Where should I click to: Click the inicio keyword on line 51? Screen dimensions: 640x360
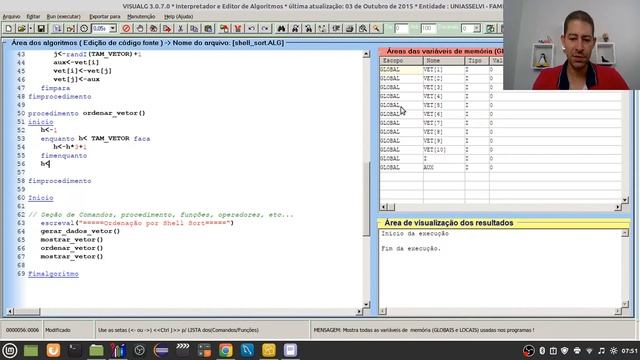41,122
